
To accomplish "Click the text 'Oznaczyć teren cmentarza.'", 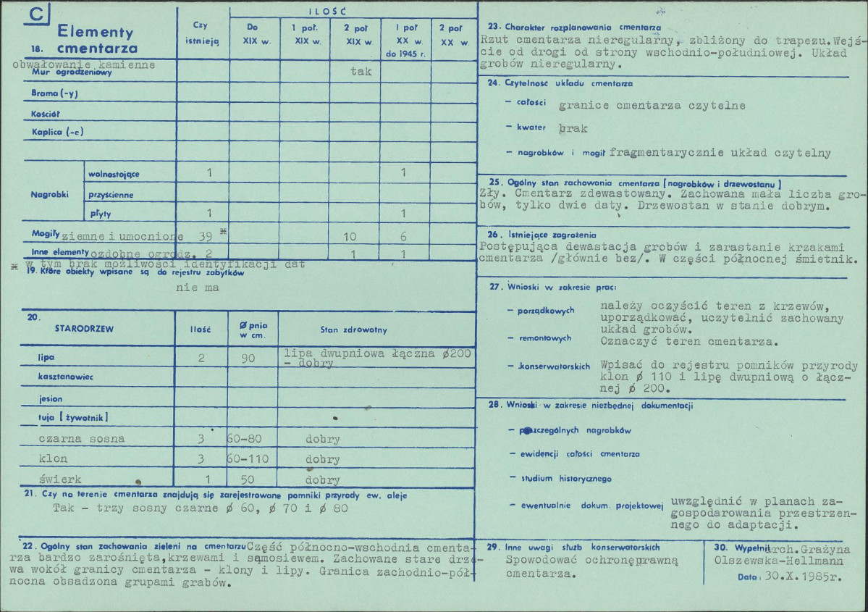I will [x=690, y=342].
